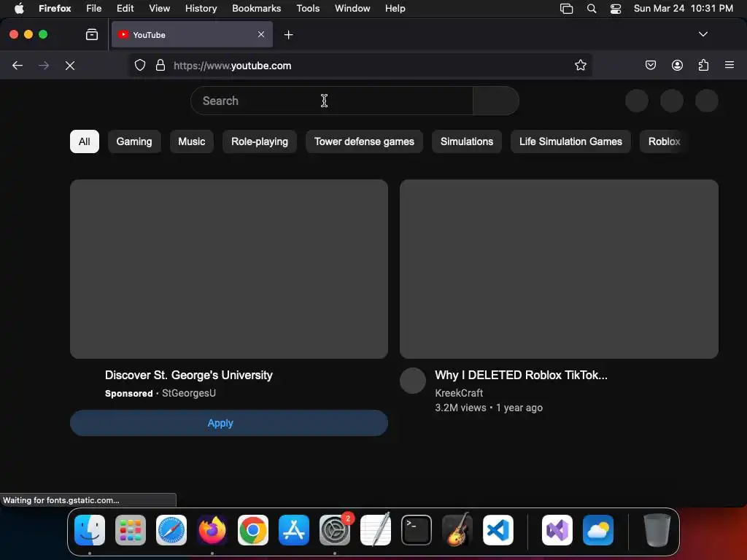Click the YouTube search submit button
747x560 pixels.
[496, 101]
